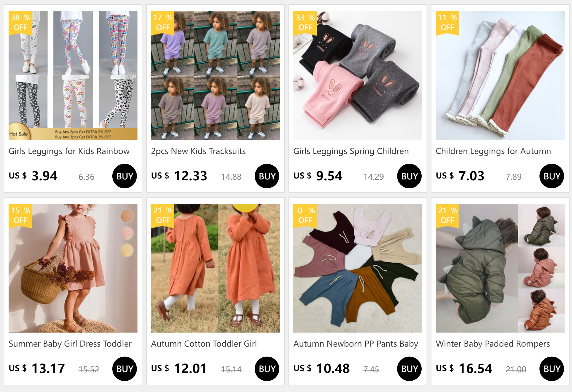Buy the Autumn Cotton Toddler Girl dress
The width and height of the screenshot is (572, 392).
pos(267,369)
